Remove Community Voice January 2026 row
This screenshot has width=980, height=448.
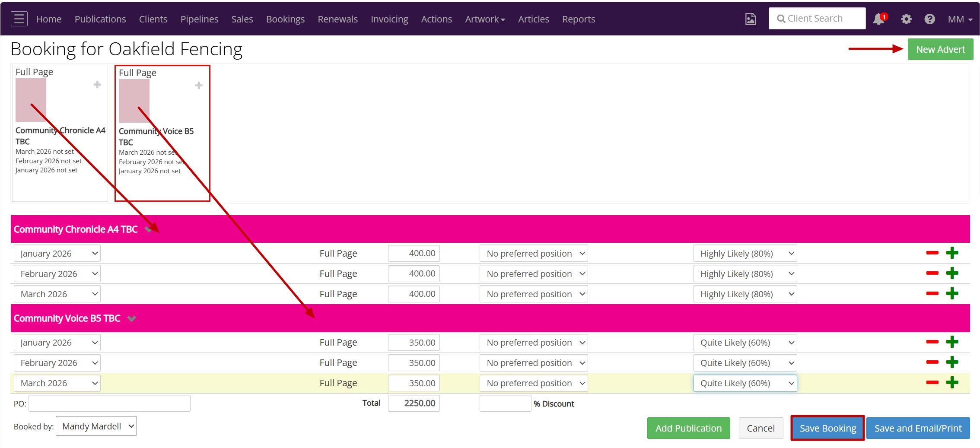point(932,342)
